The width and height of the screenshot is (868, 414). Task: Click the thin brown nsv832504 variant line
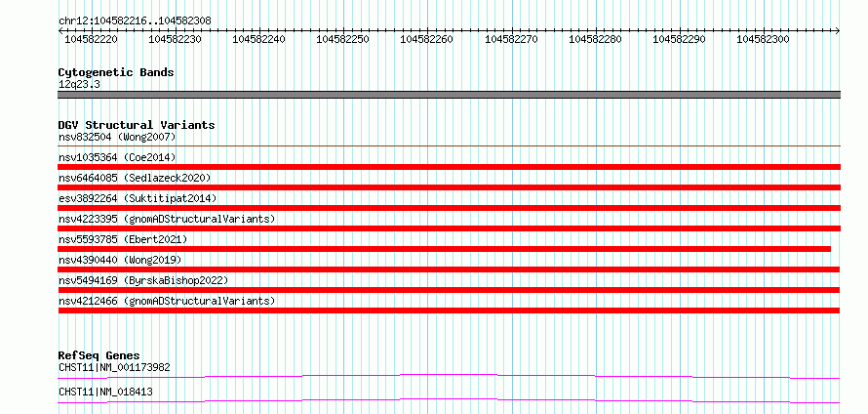[449, 145]
